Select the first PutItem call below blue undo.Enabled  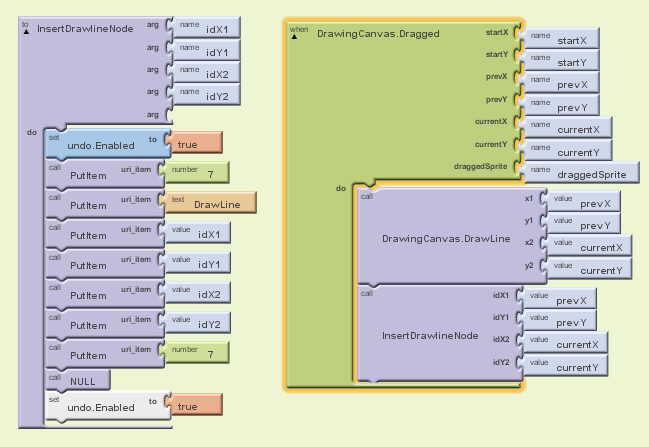(x=104, y=174)
